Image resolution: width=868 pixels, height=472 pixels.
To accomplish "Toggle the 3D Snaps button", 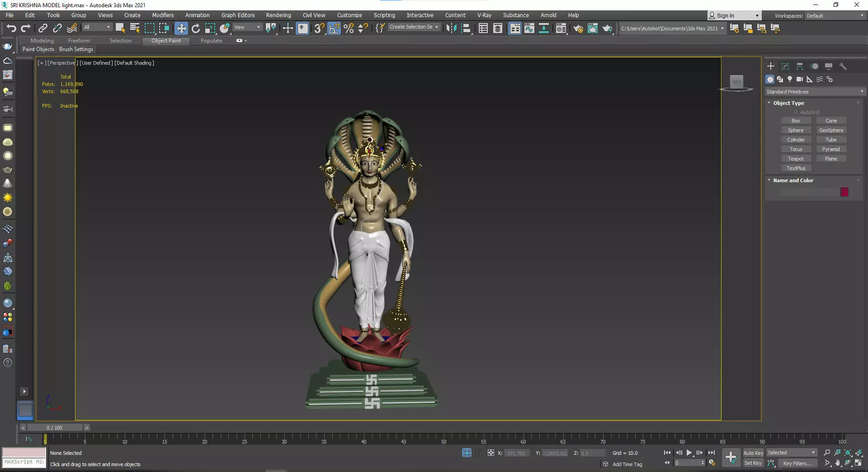I will (320, 28).
